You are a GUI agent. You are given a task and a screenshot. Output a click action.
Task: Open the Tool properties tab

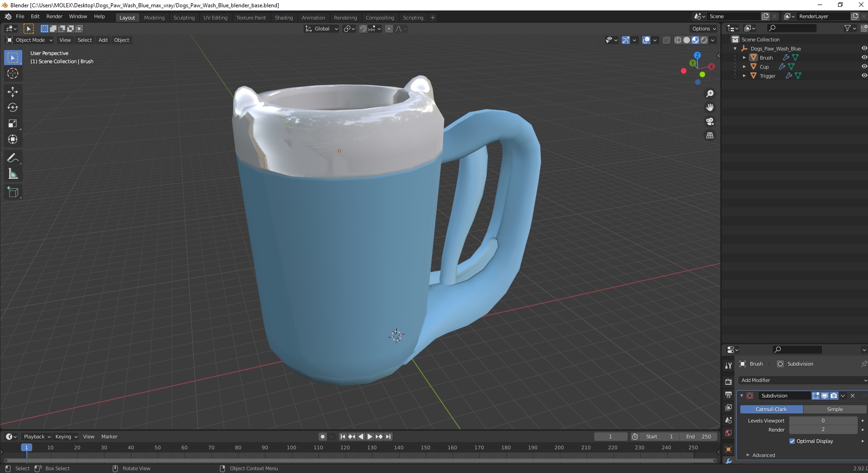tap(728, 365)
